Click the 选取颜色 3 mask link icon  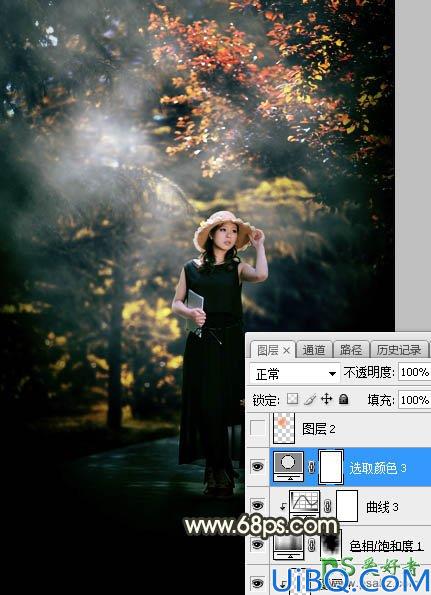click(x=312, y=467)
